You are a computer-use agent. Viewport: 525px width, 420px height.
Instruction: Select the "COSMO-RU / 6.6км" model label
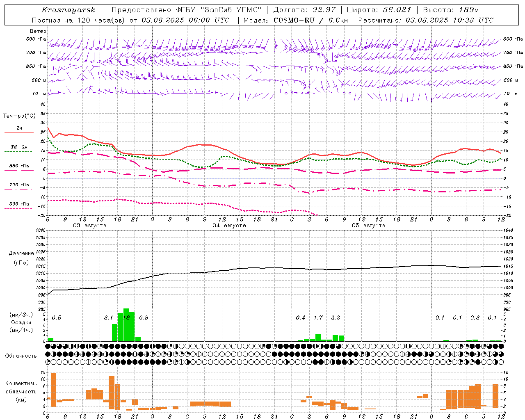pyautogui.click(x=310, y=20)
